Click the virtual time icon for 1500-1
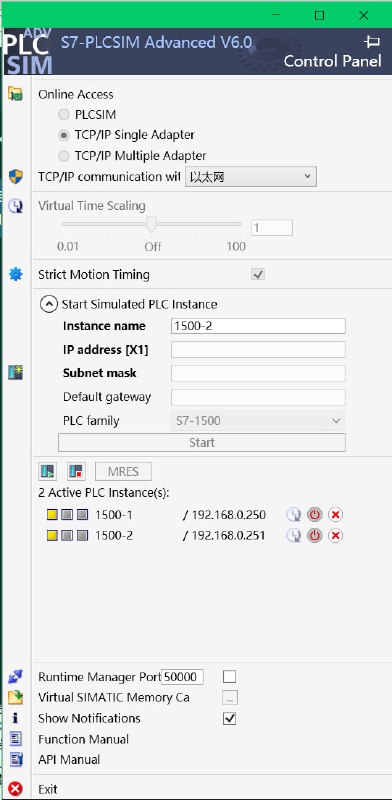 tap(293, 515)
